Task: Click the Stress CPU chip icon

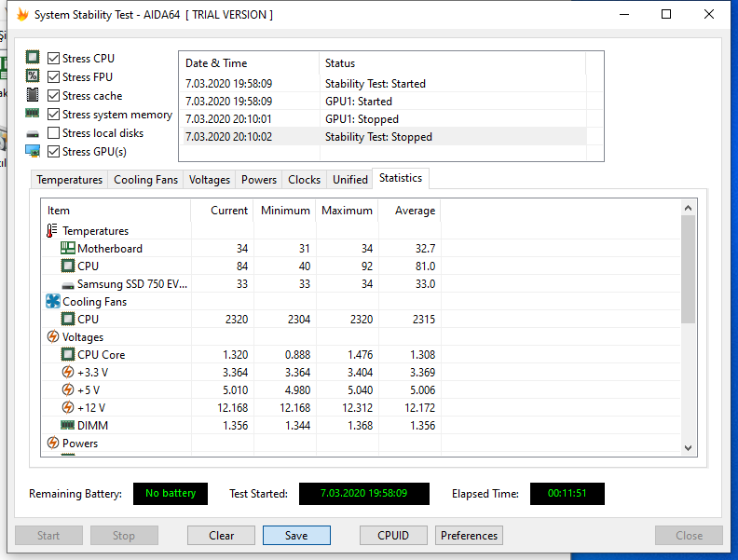Action: (x=33, y=58)
